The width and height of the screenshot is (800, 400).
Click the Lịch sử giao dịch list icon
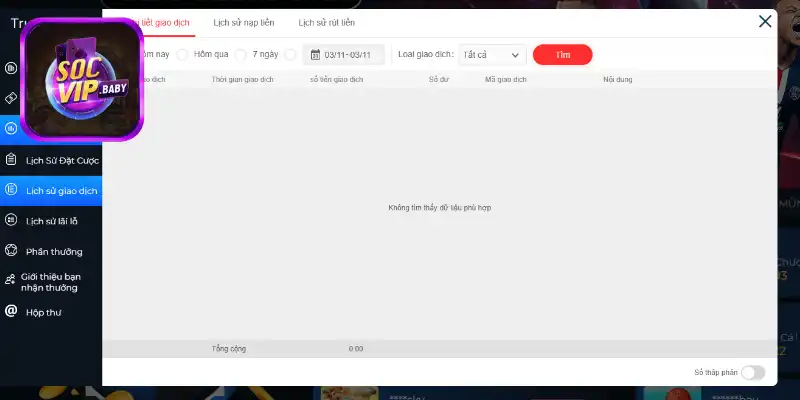(x=11, y=190)
